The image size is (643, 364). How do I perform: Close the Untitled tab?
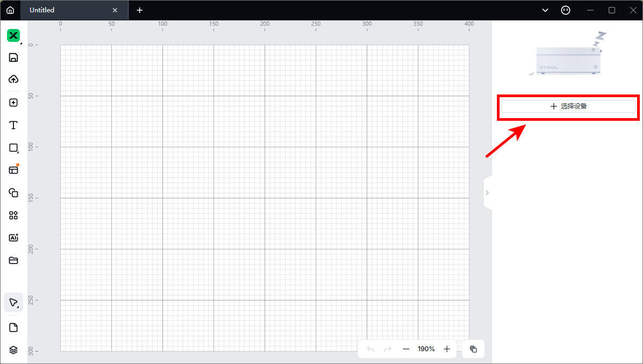click(115, 10)
